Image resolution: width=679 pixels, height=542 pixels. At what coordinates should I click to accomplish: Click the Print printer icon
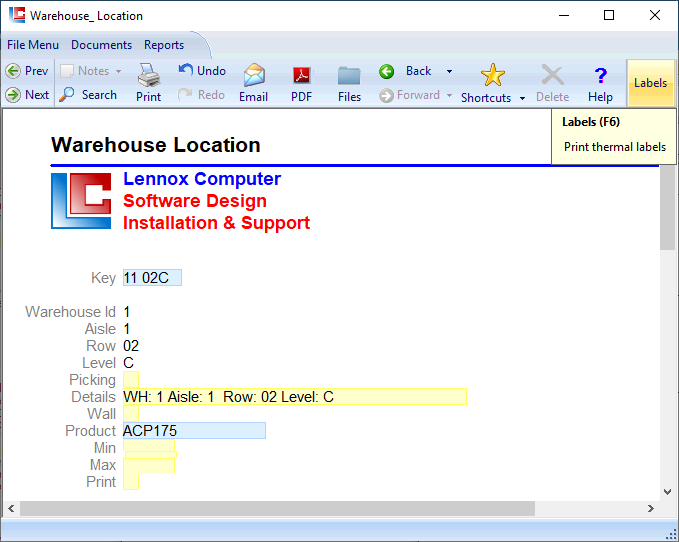[149, 75]
